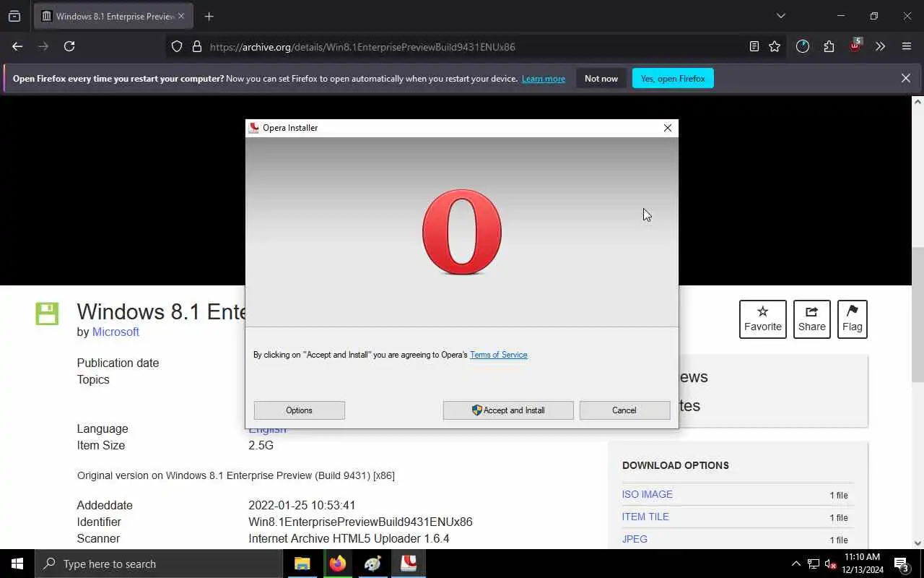Bookmark this page with the star
The image size is (924, 578).
point(775,46)
